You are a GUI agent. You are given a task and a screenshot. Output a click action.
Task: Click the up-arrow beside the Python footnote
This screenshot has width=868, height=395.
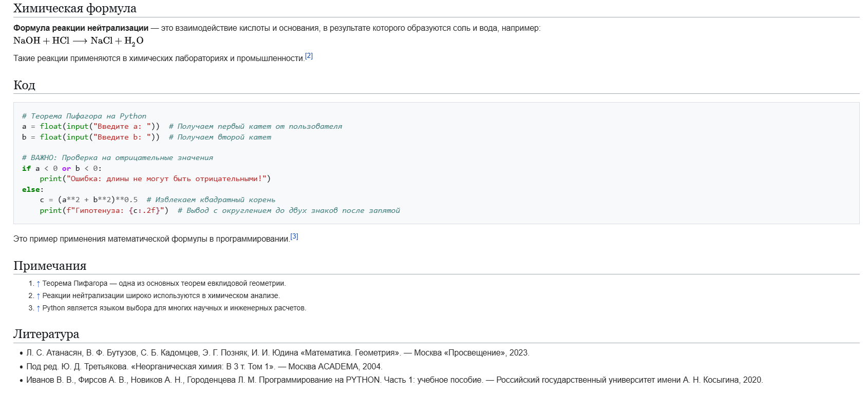coord(38,308)
